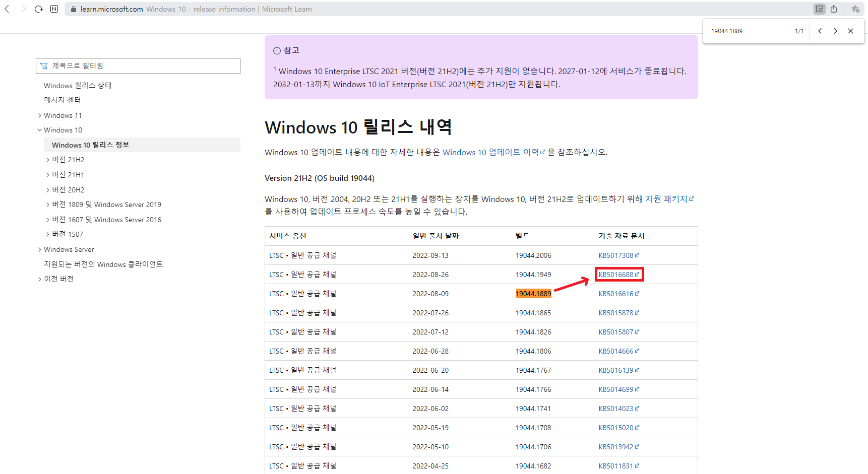Open 지원되는 버전의 Windows 클라이언트
Image resolution: width=868 pixels, height=474 pixels.
point(103,264)
